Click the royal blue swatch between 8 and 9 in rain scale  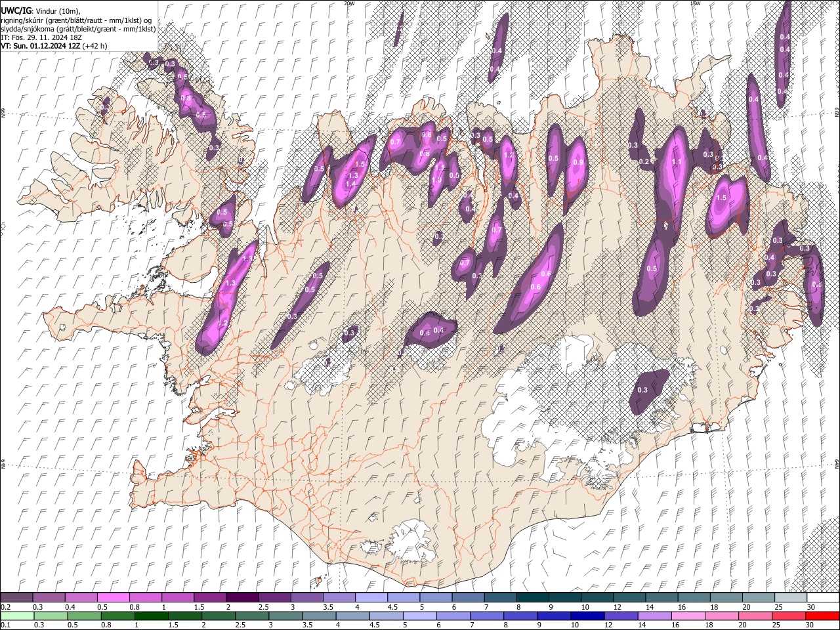point(520,616)
